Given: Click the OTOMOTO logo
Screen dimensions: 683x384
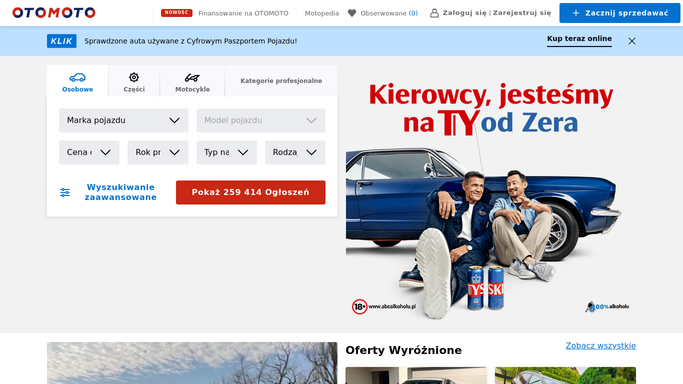Looking at the screenshot, I should coord(54,13).
